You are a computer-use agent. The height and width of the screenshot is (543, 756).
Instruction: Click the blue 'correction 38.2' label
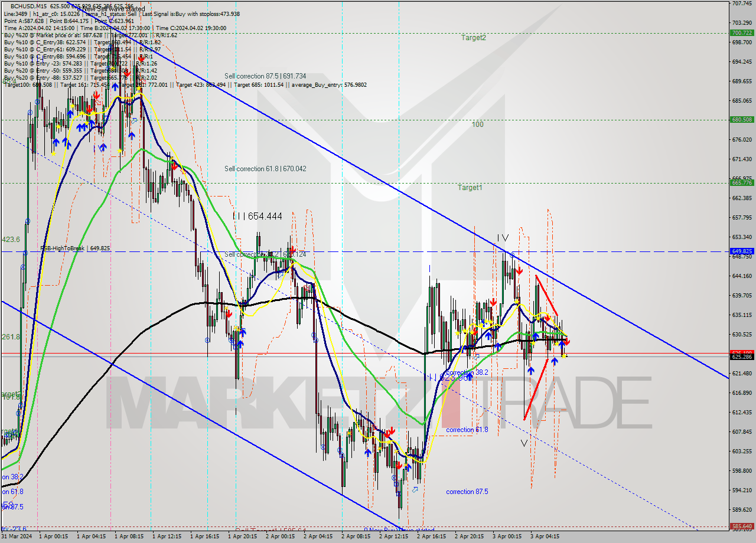(467, 372)
